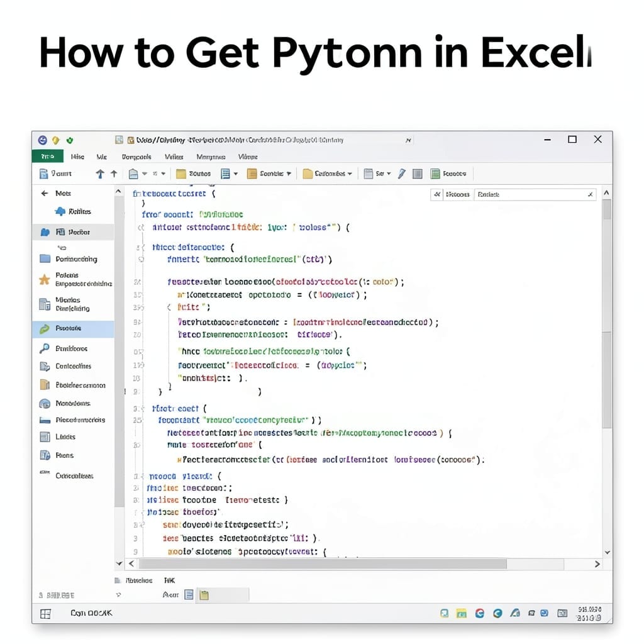
Task: Open the small dropdown arrow beside S SIEP.ESE
Action: click(x=118, y=595)
